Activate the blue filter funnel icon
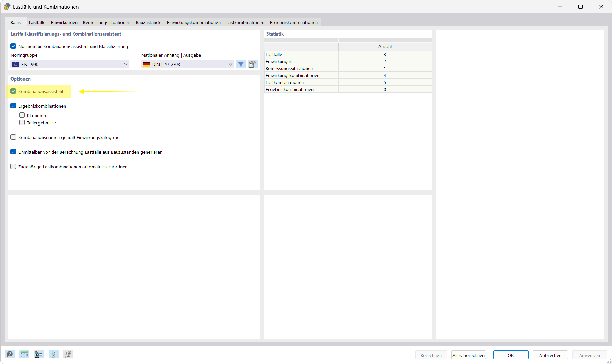The image size is (612, 364). tap(241, 64)
